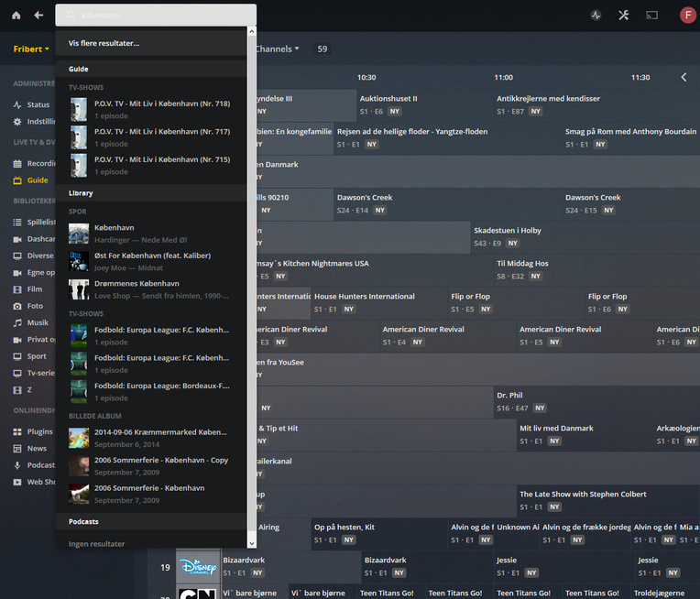Select Til Middag Hos program
This screenshot has height=599, width=700.
596,270
